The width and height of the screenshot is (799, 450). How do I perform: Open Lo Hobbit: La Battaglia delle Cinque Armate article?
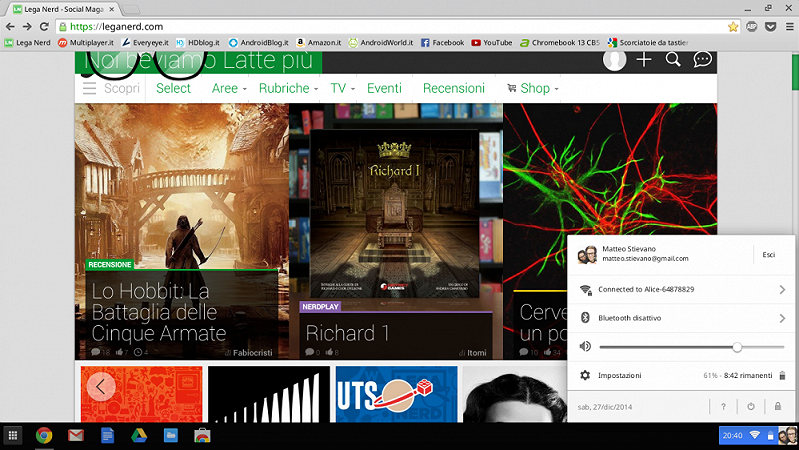(x=159, y=312)
